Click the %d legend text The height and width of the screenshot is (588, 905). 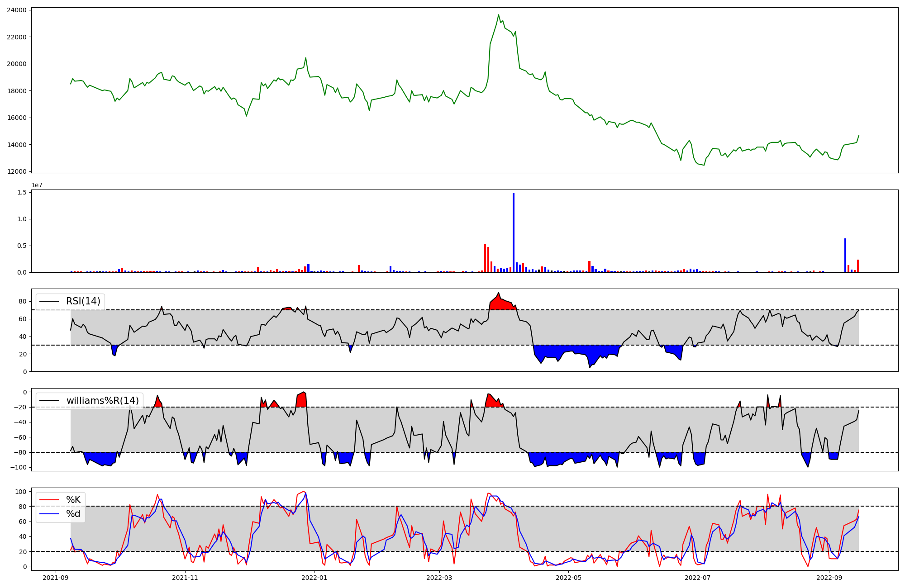coord(73,514)
